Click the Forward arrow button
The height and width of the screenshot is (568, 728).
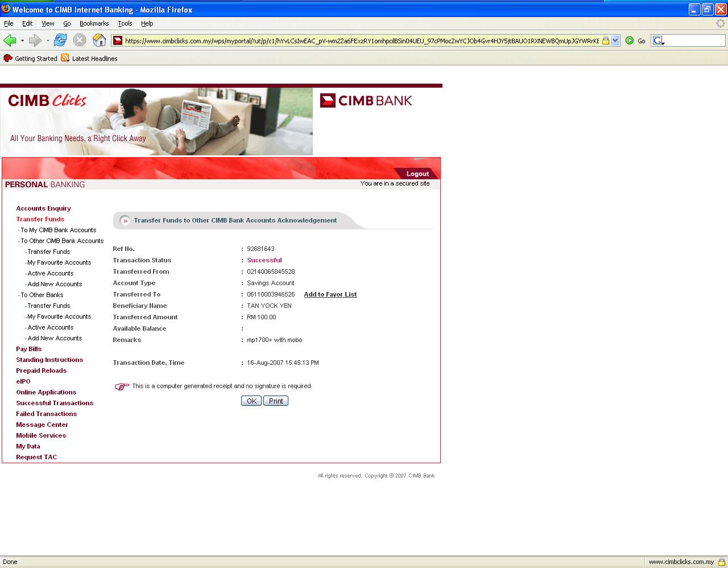(x=35, y=40)
